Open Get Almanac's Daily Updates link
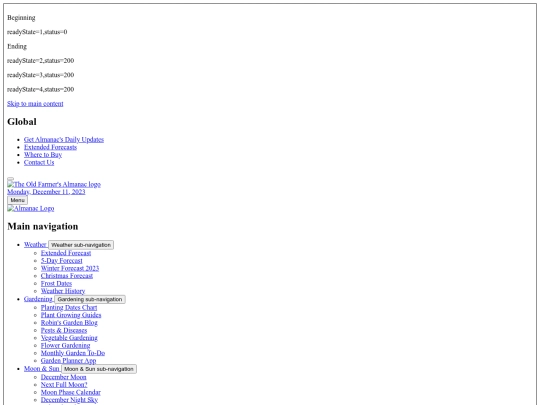 coord(64,139)
